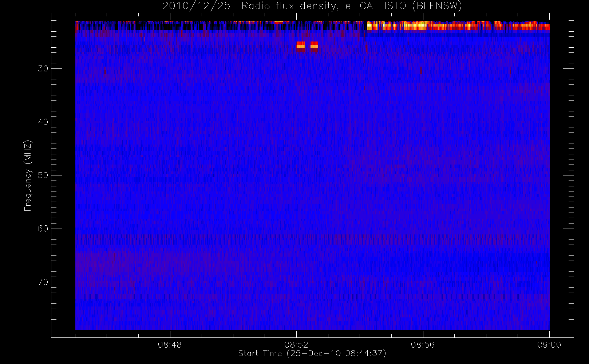Click the 08:48 time tick label

tap(170, 345)
